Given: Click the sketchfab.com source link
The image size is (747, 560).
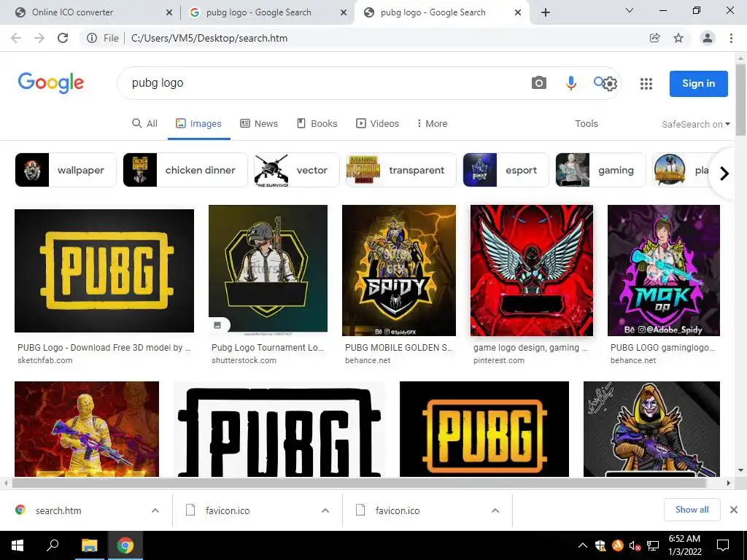Looking at the screenshot, I should coord(44,360).
